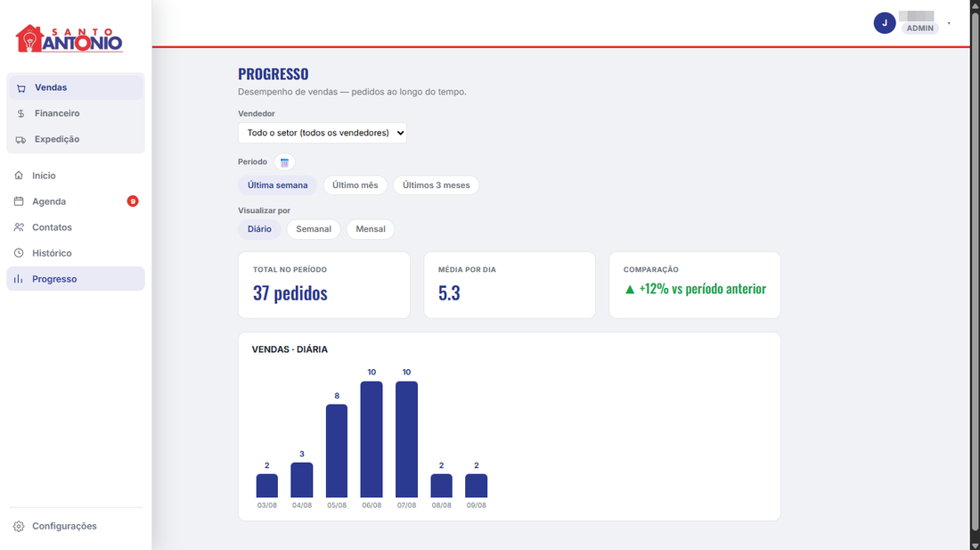Switch view to Semanal
This screenshot has height=550, width=980.
pyautogui.click(x=314, y=229)
